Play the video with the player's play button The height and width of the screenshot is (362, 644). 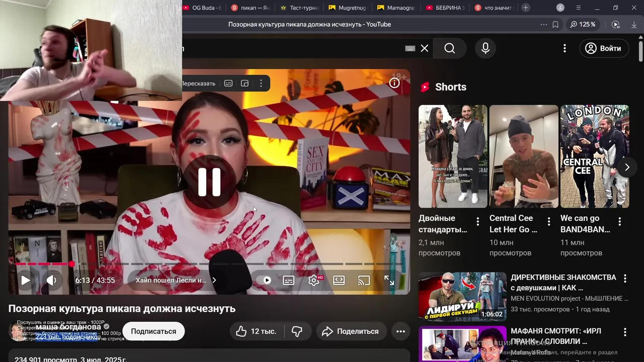tap(25, 280)
